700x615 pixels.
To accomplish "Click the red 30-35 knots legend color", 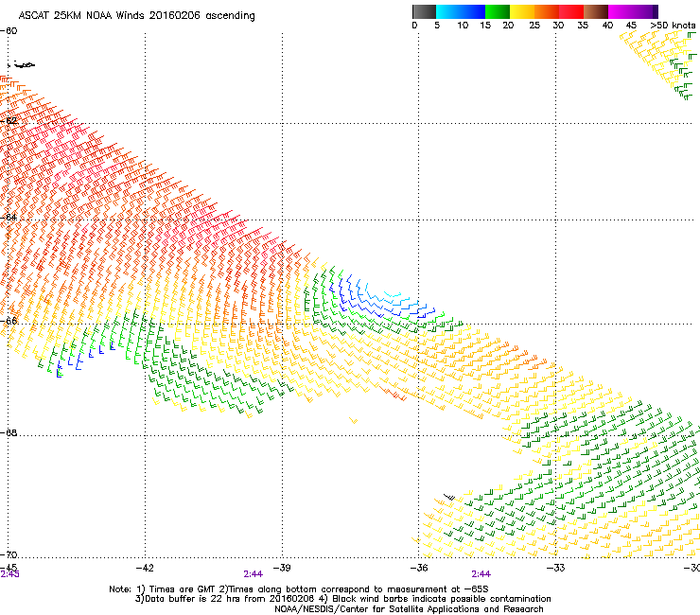I will coord(571,11).
